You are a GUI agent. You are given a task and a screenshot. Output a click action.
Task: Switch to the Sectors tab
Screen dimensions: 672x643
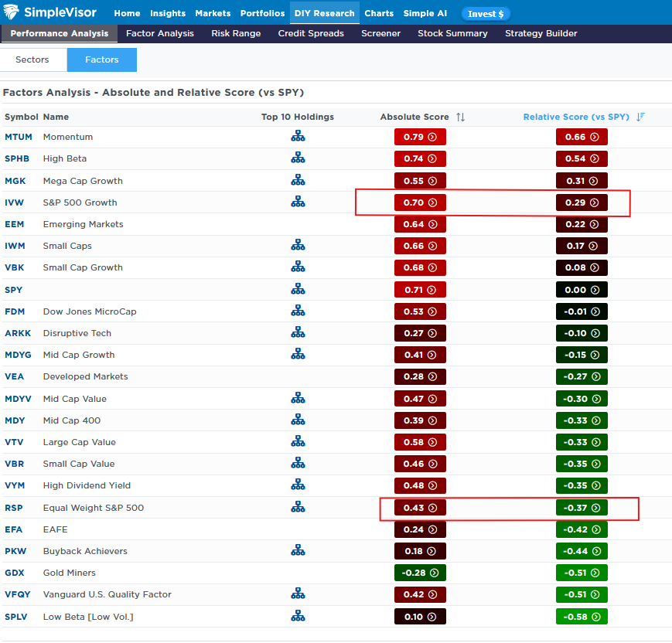click(32, 60)
